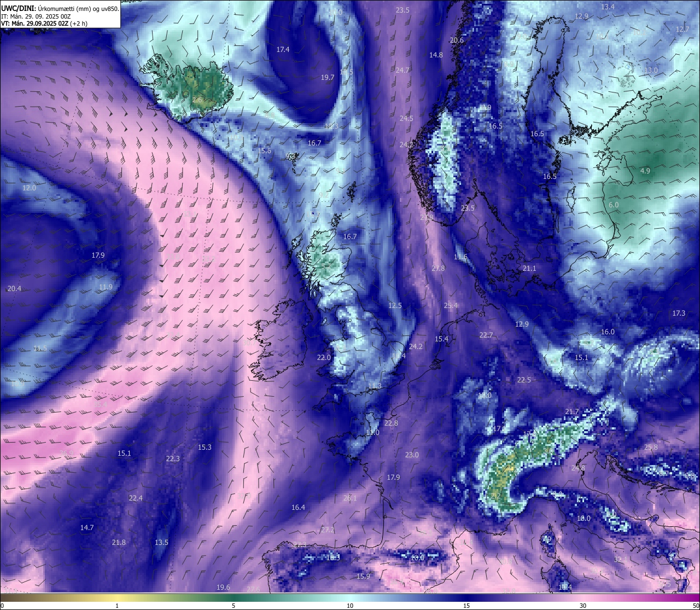The image size is (700, 610).
Task: Click the 12.7 value near top-right corner
Action: (x=682, y=30)
